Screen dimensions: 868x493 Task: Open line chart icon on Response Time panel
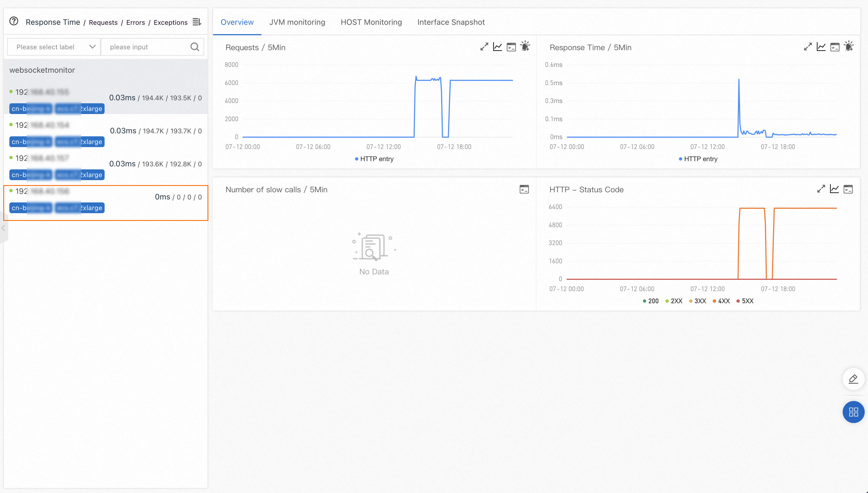tap(821, 47)
